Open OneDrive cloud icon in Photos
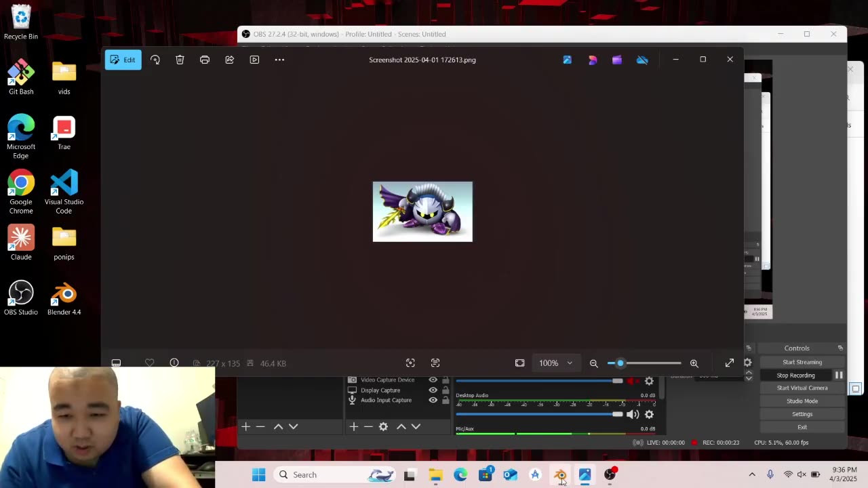This screenshot has width=868, height=488. [642, 60]
